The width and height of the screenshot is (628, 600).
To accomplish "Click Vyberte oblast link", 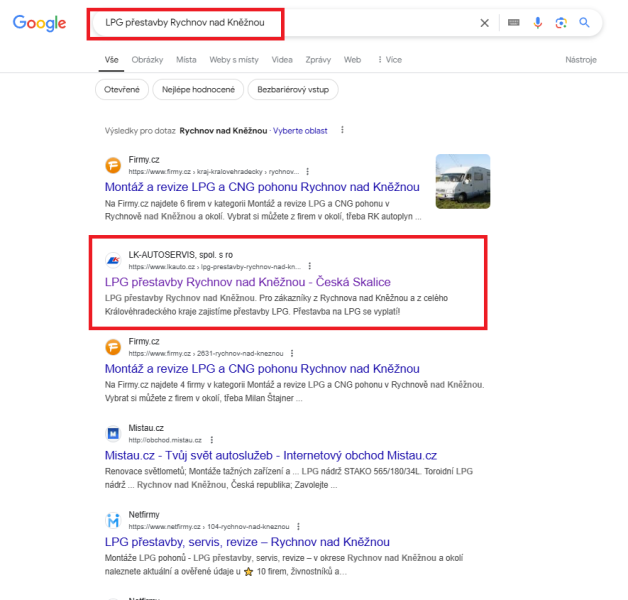I will [x=300, y=131].
